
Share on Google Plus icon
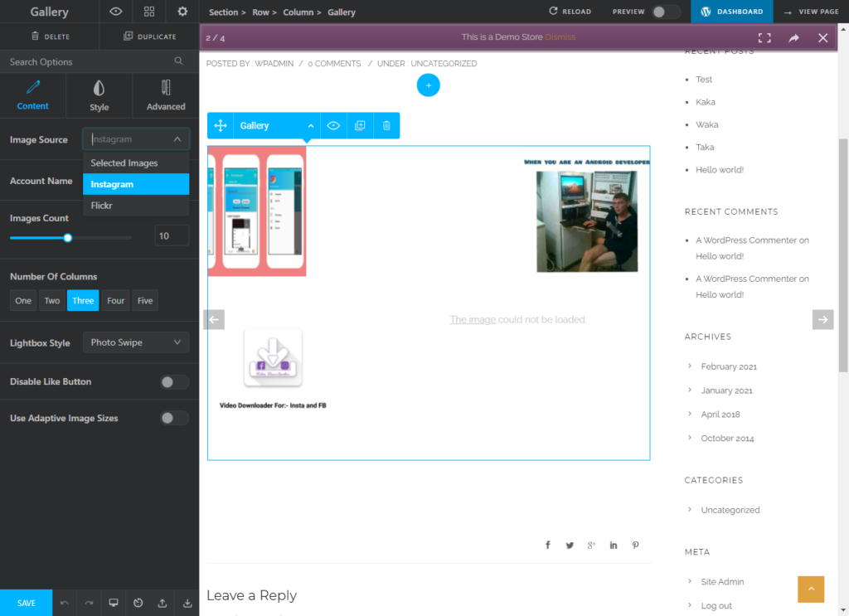point(591,545)
